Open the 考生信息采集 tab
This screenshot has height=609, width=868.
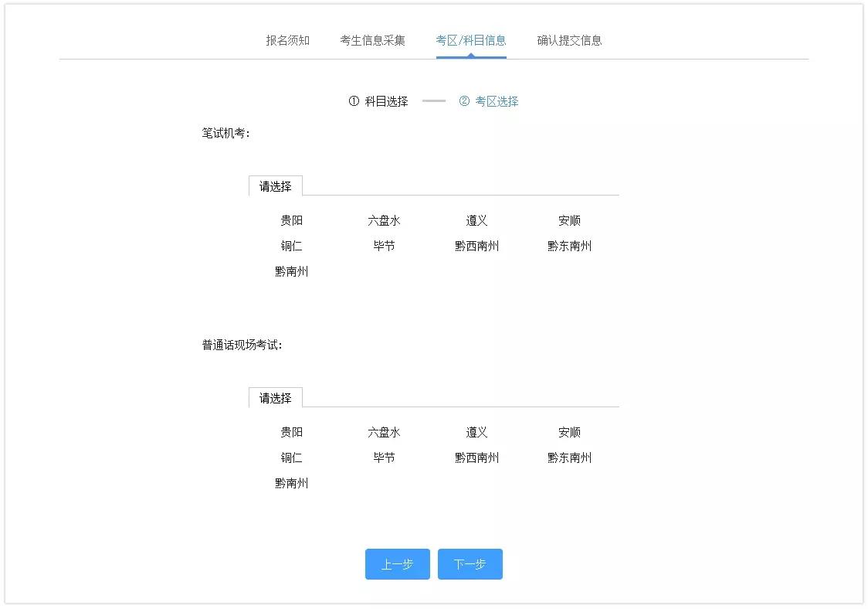tap(371, 40)
